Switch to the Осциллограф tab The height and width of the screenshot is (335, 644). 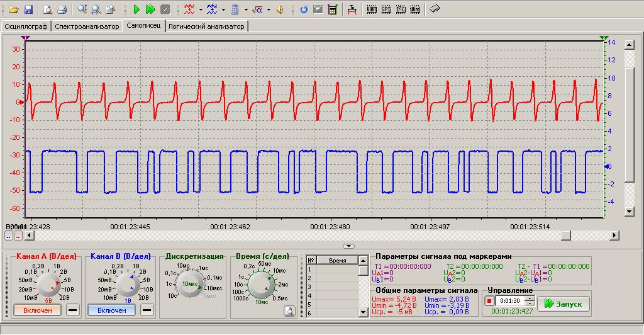(26, 26)
